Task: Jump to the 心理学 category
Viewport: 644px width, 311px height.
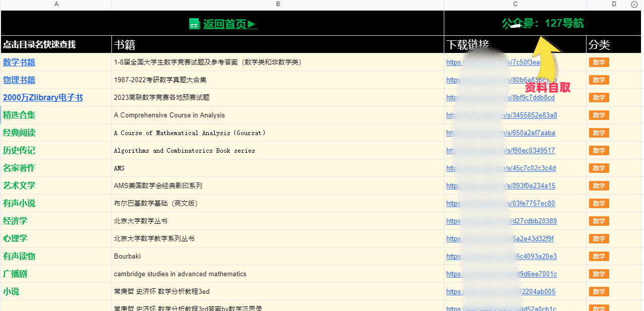Action: click(15, 239)
